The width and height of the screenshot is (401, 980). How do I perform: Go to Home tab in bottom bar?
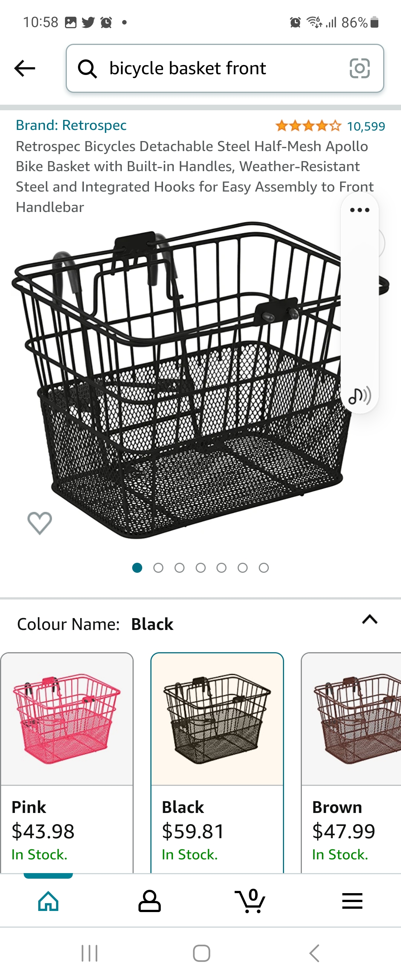(x=48, y=901)
